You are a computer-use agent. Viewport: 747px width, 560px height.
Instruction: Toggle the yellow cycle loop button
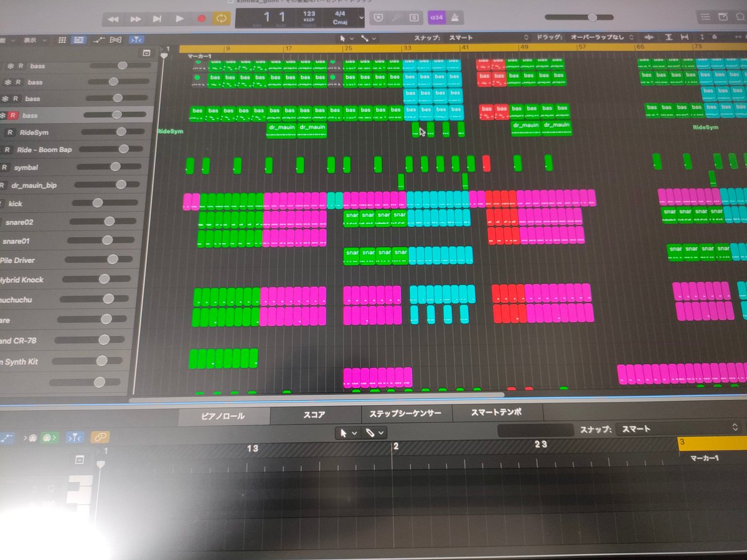click(x=221, y=19)
